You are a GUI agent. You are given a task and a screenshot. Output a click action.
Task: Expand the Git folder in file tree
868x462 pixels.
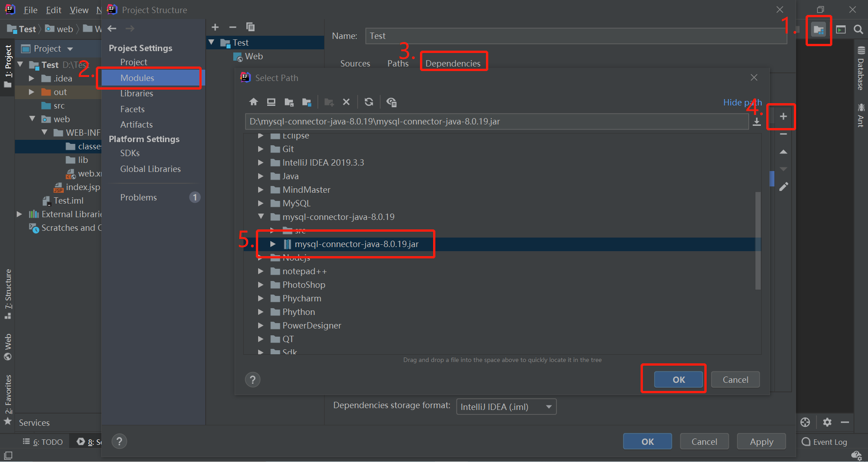click(261, 149)
